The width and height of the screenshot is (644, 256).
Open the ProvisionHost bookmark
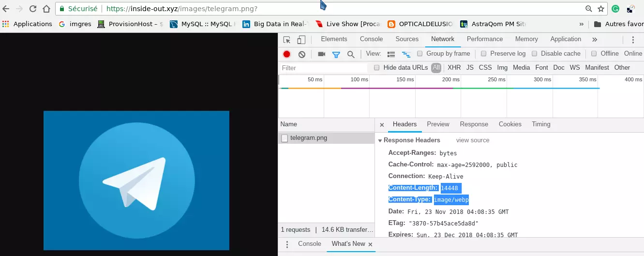130,24
